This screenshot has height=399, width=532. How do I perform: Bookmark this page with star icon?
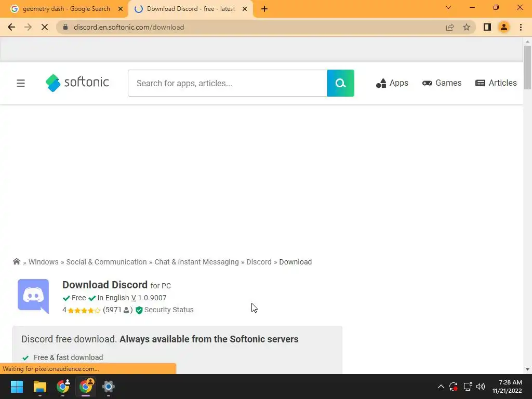467,27
